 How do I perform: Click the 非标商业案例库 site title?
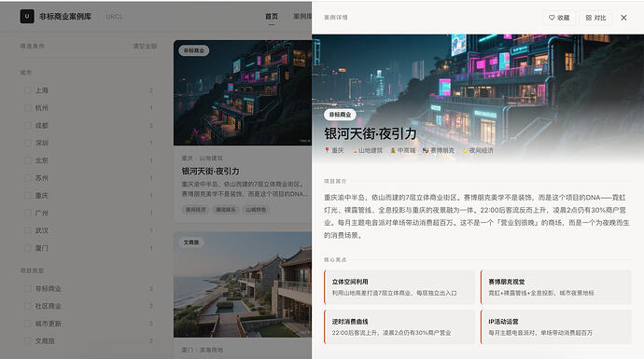[x=65, y=17]
